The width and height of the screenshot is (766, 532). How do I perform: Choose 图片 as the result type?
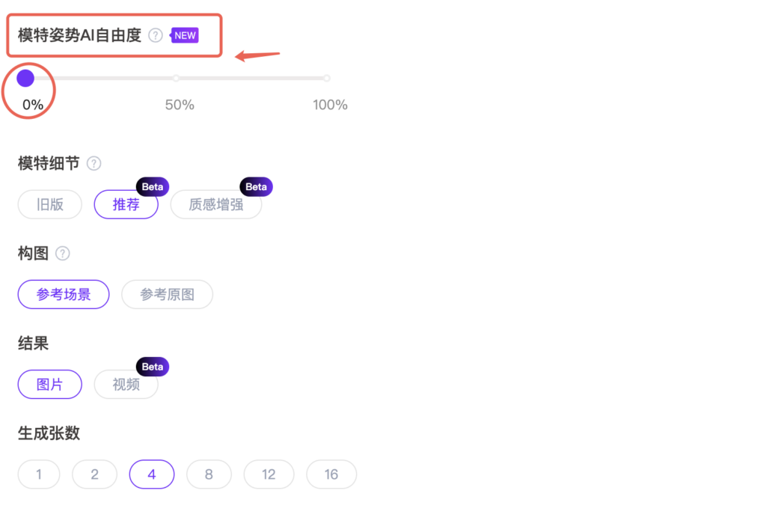tap(50, 385)
